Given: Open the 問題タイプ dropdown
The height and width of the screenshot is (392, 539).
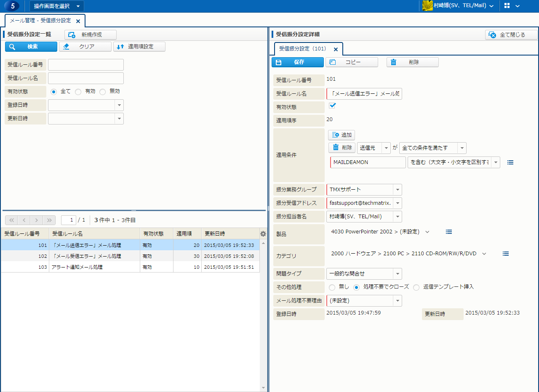Looking at the screenshot, I should coord(397,274).
